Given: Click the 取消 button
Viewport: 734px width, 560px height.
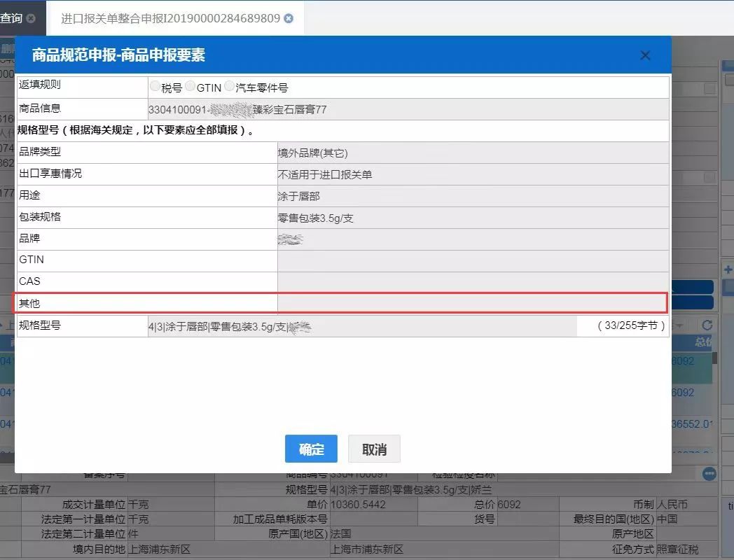Looking at the screenshot, I should coord(375,449).
